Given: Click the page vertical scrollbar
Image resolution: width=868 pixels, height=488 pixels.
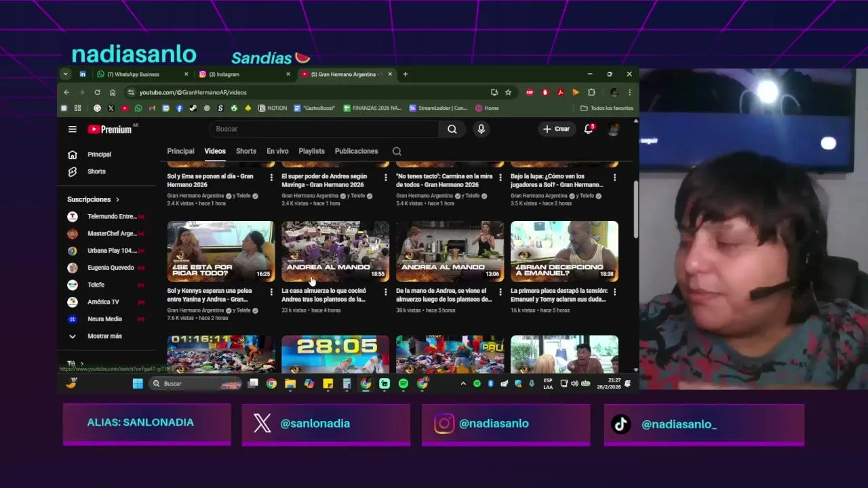Looking at the screenshot, I should pyautogui.click(x=635, y=209).
